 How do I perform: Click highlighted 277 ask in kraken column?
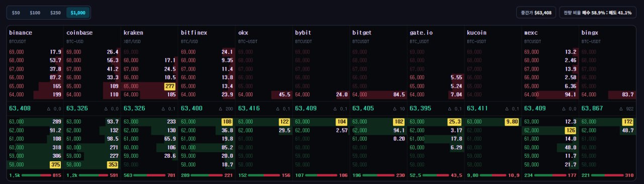click(x=170, y=86)
